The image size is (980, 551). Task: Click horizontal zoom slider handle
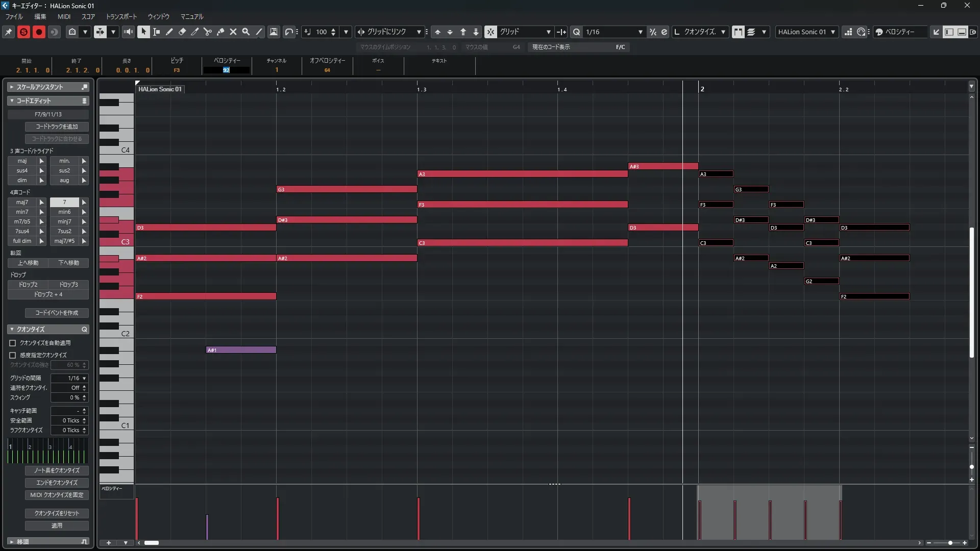[950, 543]
